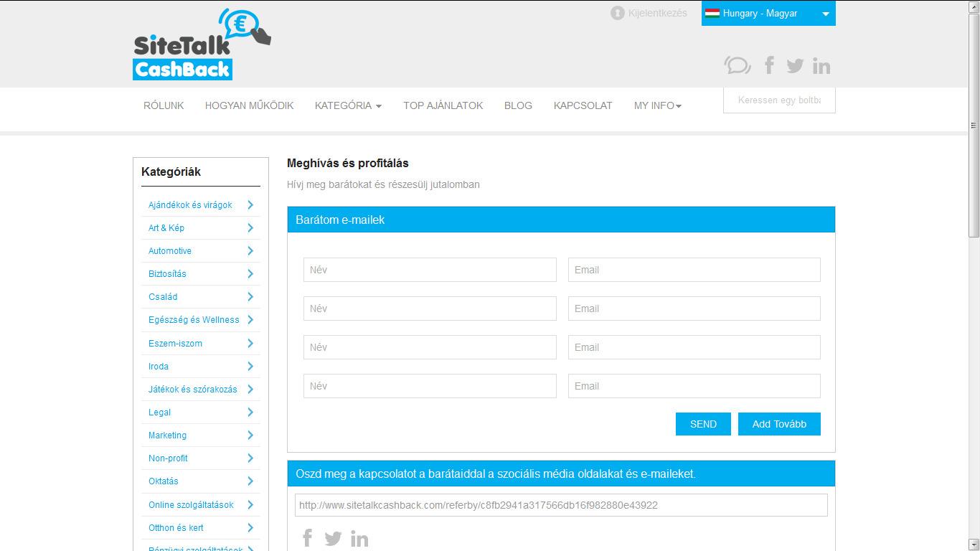Screen dimensions: 980x551
Task: Click the chevron next to Iroda
Action: click(x=250, y=367)
